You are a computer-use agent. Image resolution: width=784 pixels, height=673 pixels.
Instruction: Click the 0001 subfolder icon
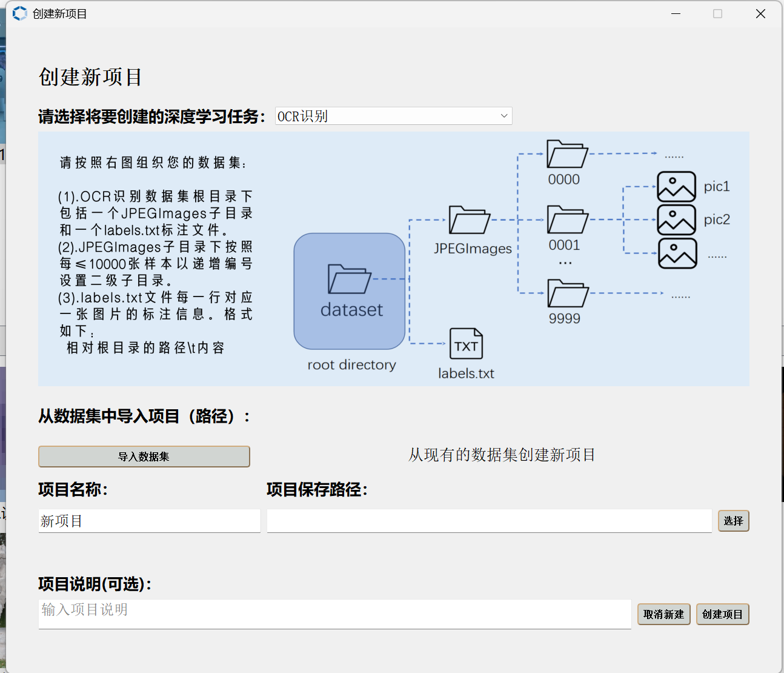point(567,219)
